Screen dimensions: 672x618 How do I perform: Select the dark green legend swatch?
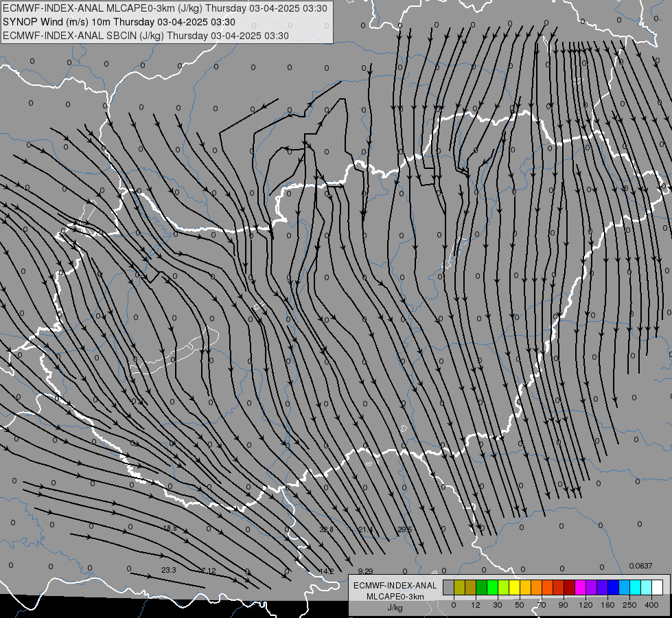(x=481, y=587)
